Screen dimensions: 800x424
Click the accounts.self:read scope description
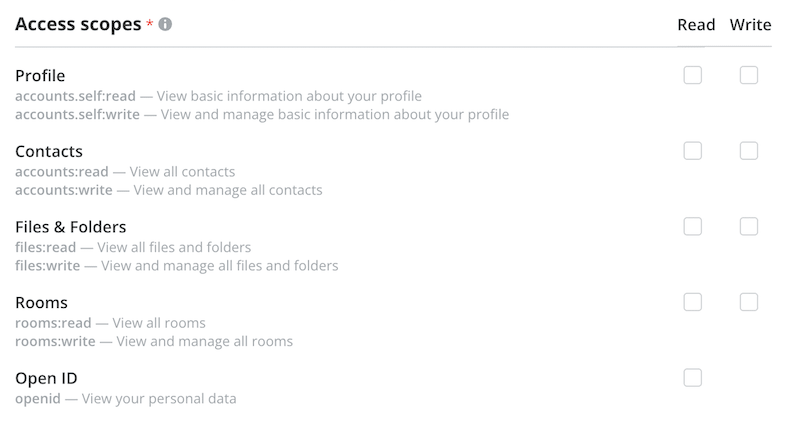pos(218,96)
